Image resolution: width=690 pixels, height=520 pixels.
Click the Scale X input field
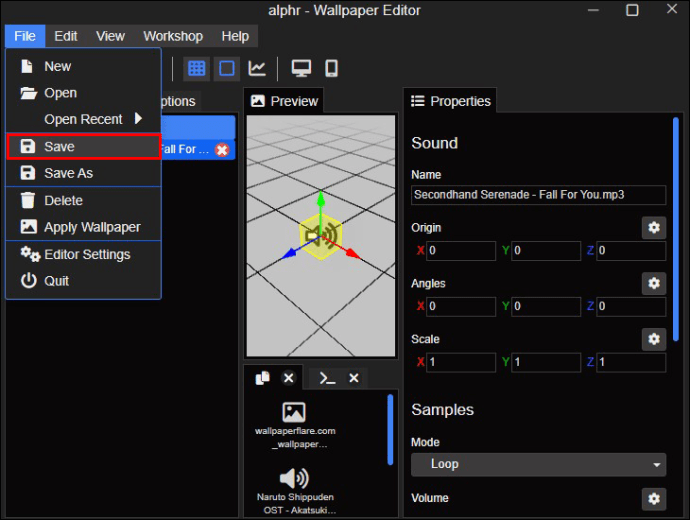(x=461, y=363)
